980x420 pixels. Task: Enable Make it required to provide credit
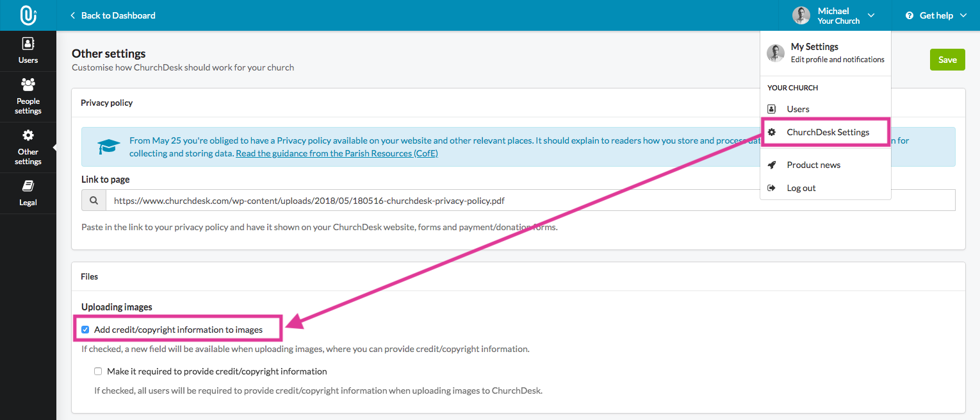pos(98,371)
